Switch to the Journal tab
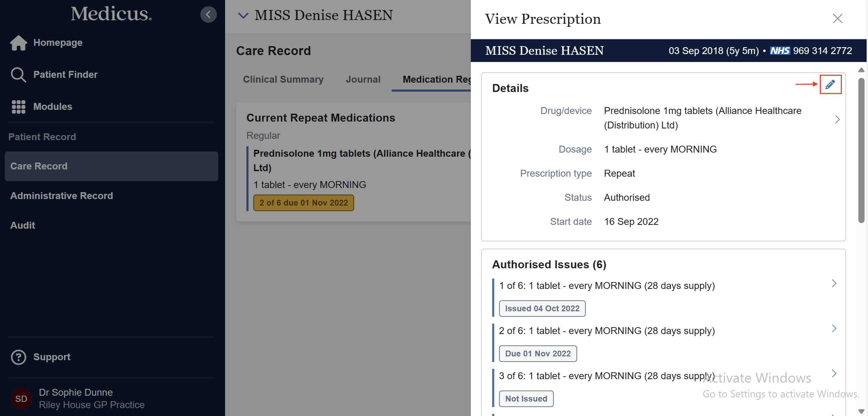The height and width of the screenshot is (416, 868). click(x=363, y=79)
